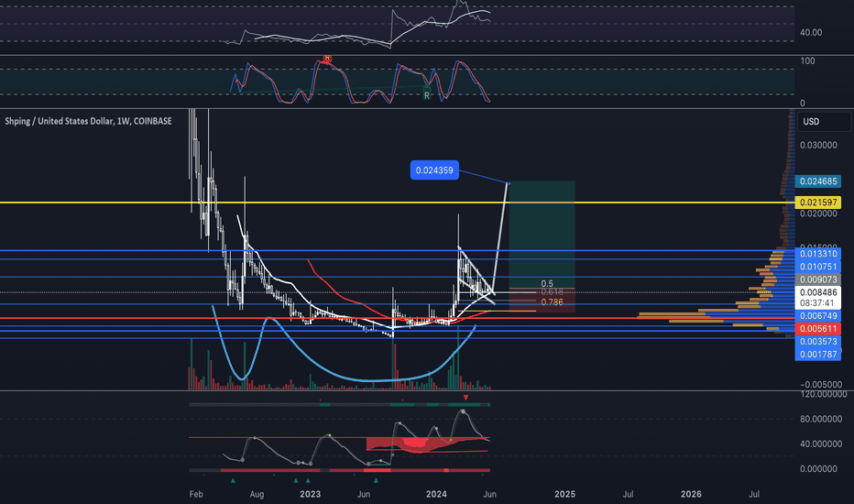Click the blue up-triangle marker near 2023
854x504 pixels.
pyautogui.click(x=308, y=480)
